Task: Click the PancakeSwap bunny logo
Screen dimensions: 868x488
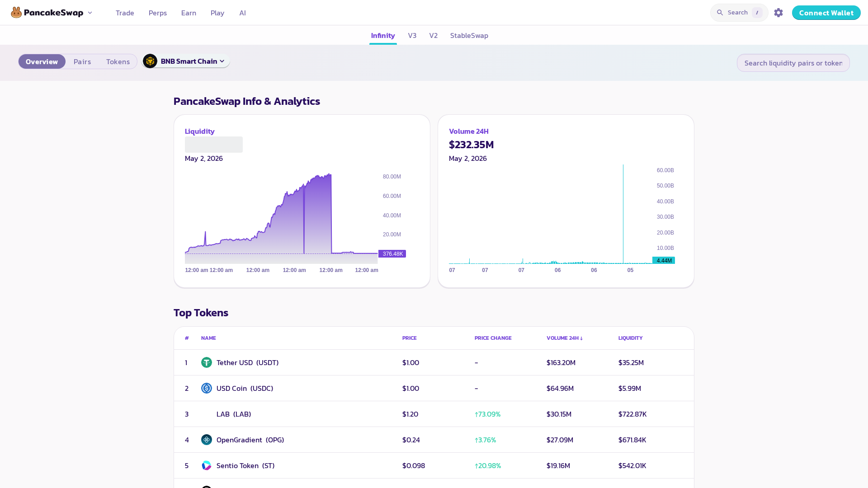Action: click(x=16, y=13)
